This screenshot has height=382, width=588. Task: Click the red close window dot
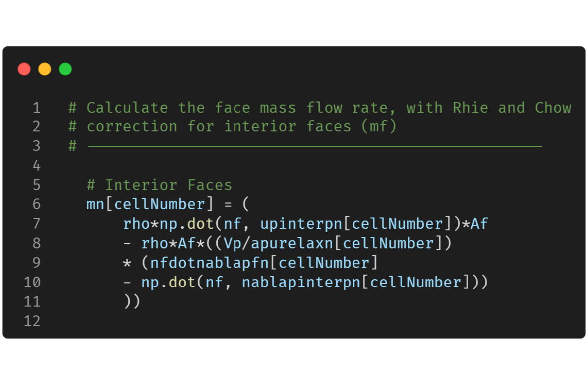[24, 69]
